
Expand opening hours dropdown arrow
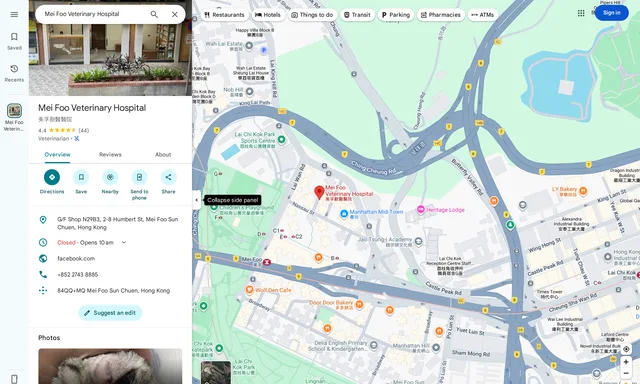pyautogui.click(x=124, y=242)
